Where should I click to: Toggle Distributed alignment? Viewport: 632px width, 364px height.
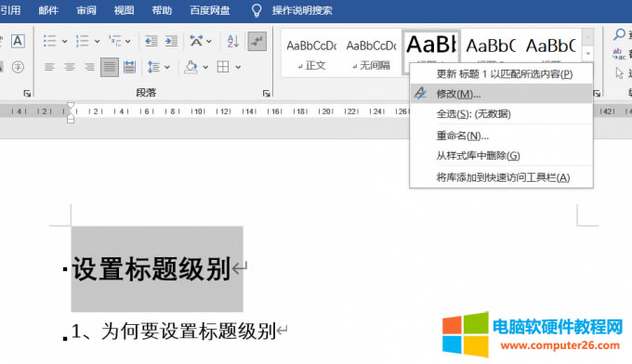coord(129,67)
